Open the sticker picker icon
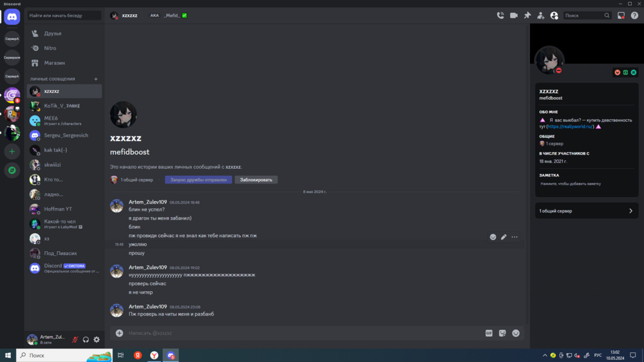 pyautogui.click(x=502, y=333)
